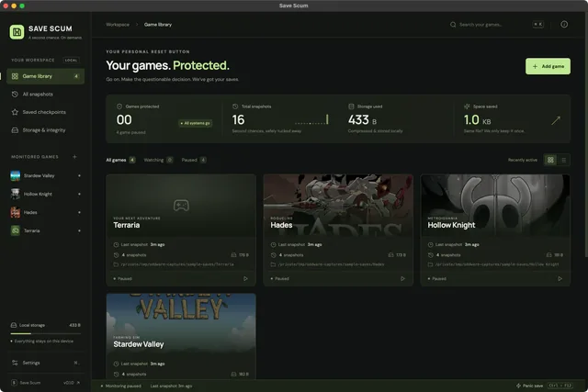Viewport: 588px width, 392px height.
Task: Click the Total snapshots clock icon
Action: pyautogui.click(x=235, y=106)
